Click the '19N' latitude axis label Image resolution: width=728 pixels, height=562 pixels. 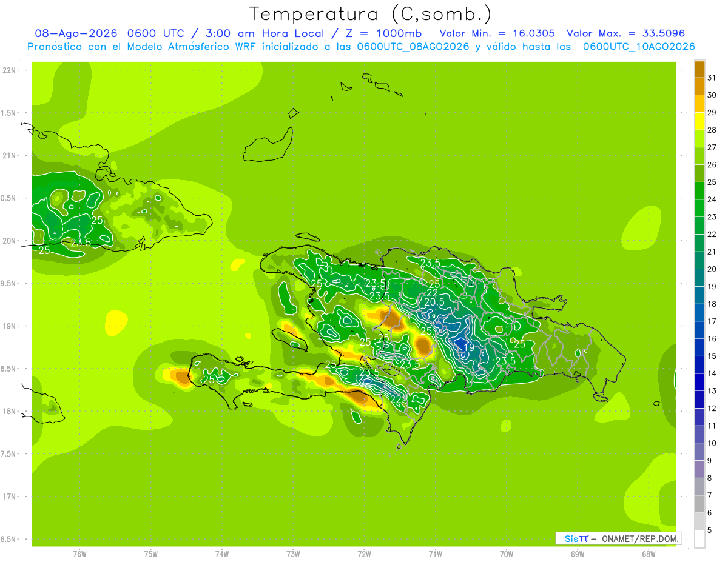point(10,326)
